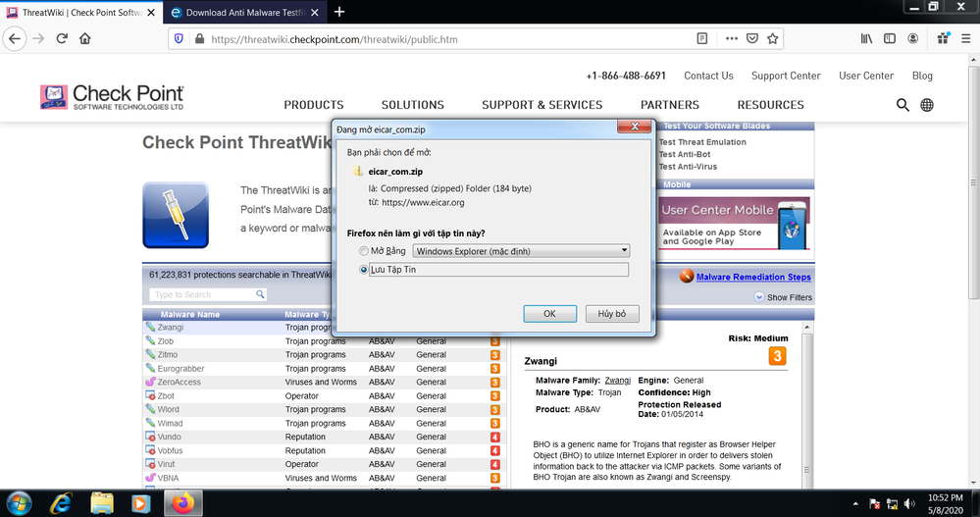
Task: Open the PRODUCTS menu
Action: 314,105
